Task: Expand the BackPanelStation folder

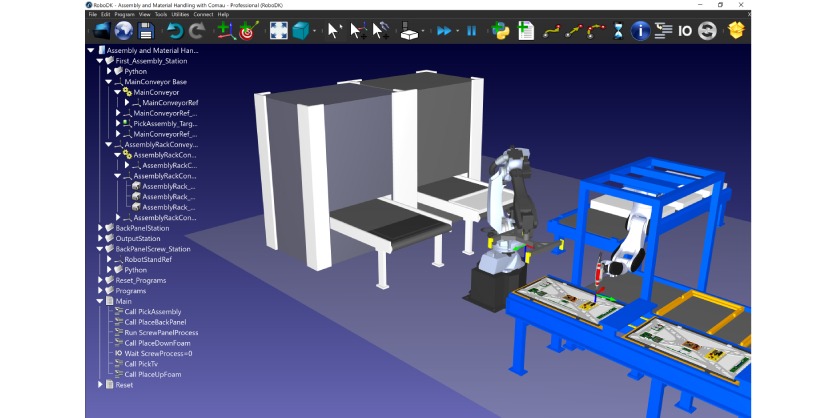Action: point(100,228)
